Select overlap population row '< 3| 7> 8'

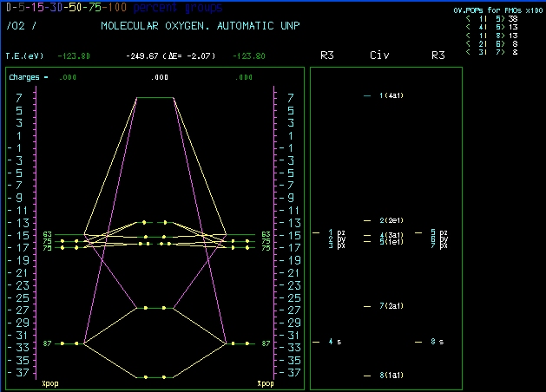(491, 52)
